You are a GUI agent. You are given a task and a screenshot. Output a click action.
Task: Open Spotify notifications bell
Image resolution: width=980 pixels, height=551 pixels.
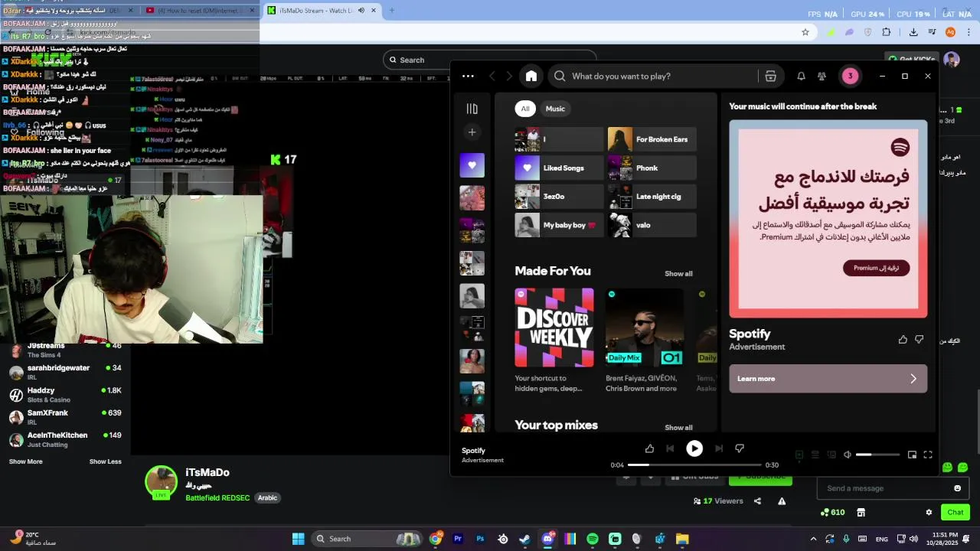pos(801,76)
